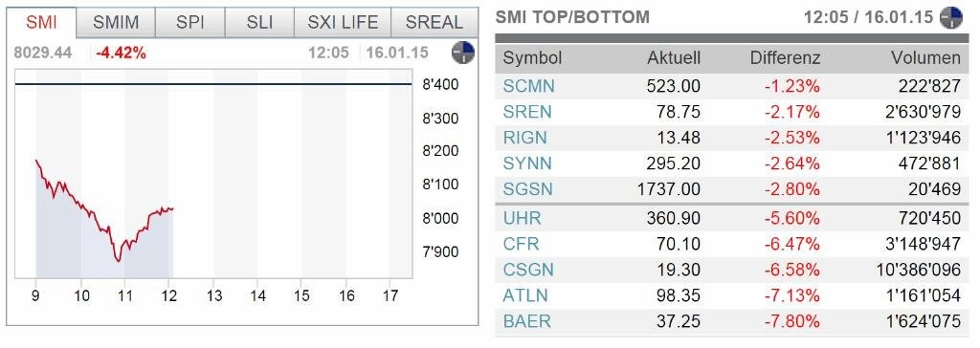Screen dimensions: 980x348
Task: Select the active SMI tab
Action: tap(41, 23)
